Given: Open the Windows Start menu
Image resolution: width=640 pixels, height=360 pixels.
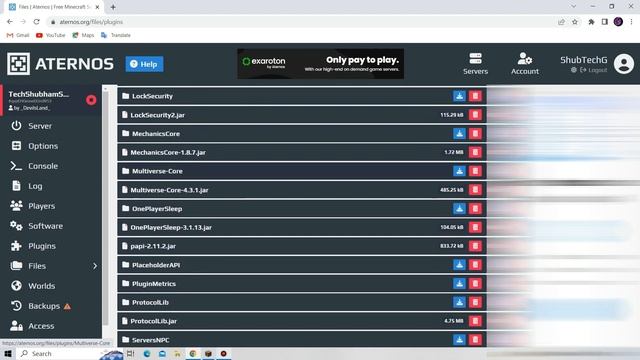Looking at the screenshot, I should coord(8,353).
